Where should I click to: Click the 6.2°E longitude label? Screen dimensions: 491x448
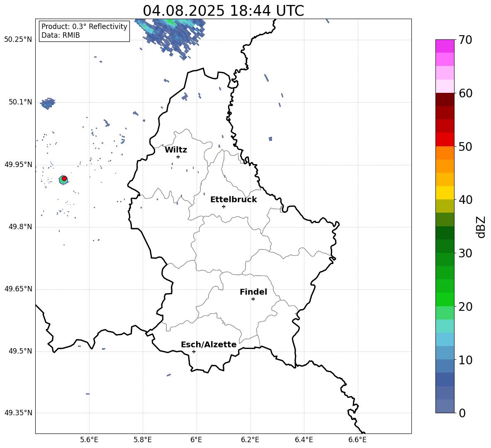(250, 440)
